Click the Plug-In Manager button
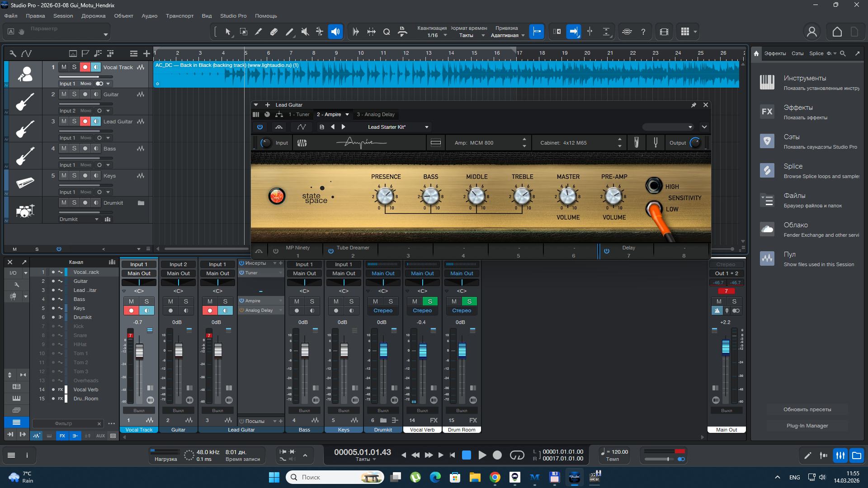Image resolution: width=868 pixels, height=488 pixels. [807, 426]
